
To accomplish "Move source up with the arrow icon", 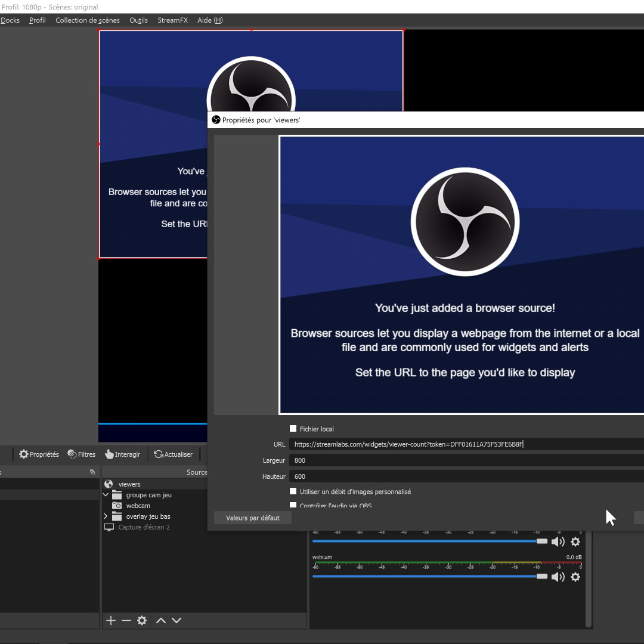I will 160,620.
